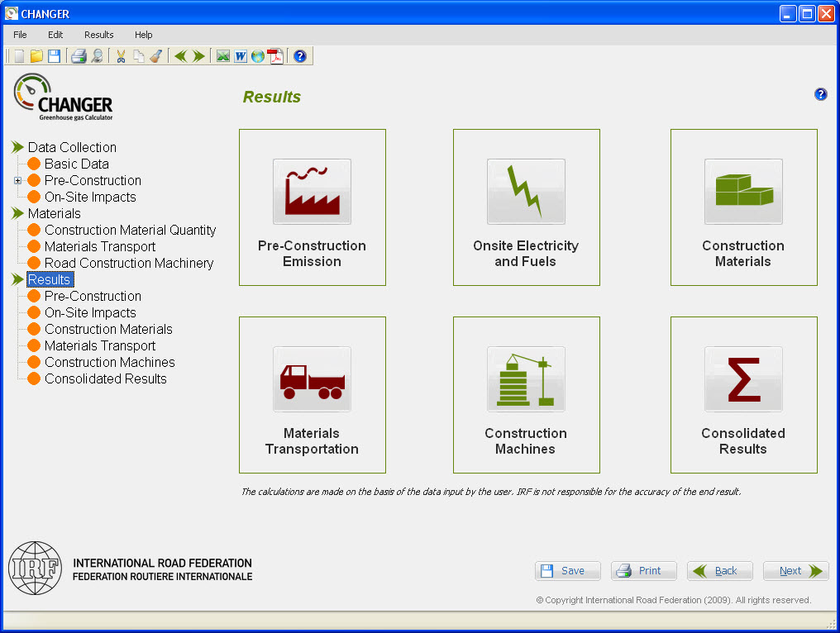Select Construction Machines tree item

(109, 363)
